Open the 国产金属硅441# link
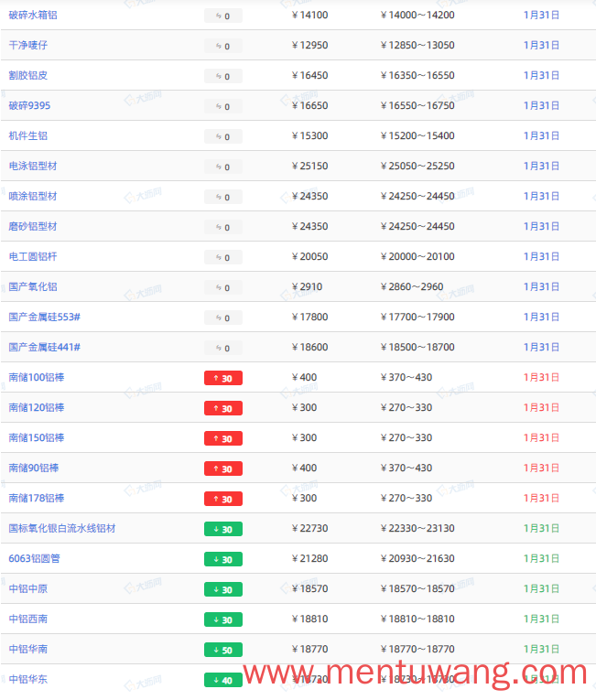596x700 pixels. click(45, 348)
